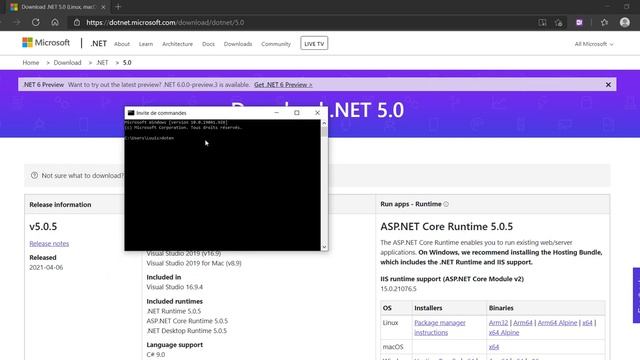Click Get .NET 6 Preview link
Image resolution: width=640 pixels, height=360 pixels.
point(283,85)
